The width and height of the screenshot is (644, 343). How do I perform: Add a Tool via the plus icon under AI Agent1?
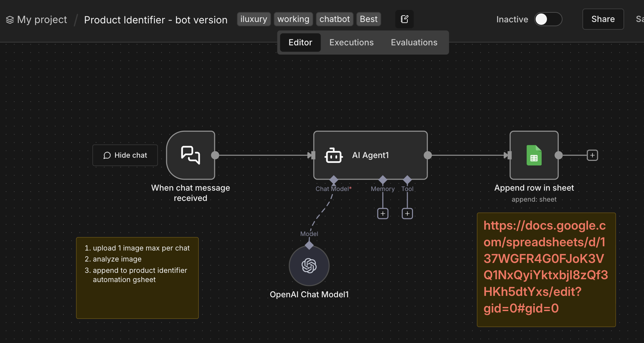pyautogui.click(x=407, y=213)
